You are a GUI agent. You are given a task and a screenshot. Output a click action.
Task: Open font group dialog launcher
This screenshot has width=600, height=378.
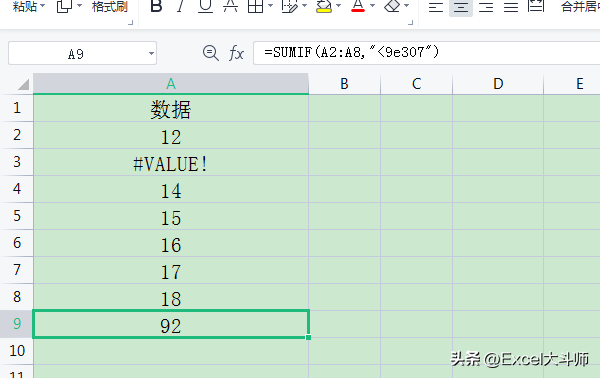tap(411, 23)
